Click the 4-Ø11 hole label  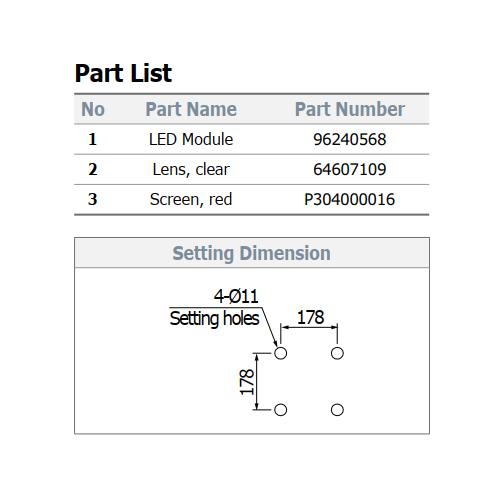coord(236,296)
